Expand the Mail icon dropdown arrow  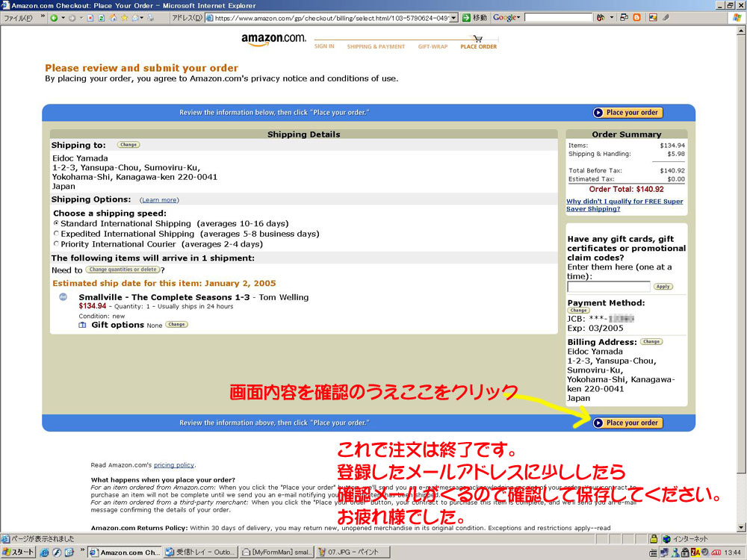(141, 18)
